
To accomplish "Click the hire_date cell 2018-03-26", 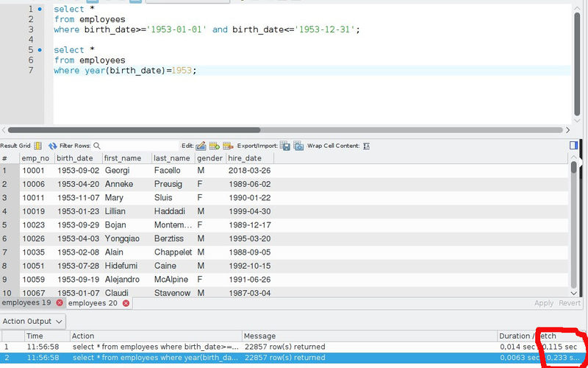I will coord(249,171).
